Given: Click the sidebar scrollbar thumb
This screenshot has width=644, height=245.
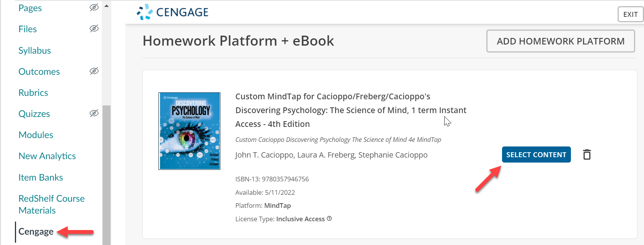Looking at the screenshot, I should 106,175.
